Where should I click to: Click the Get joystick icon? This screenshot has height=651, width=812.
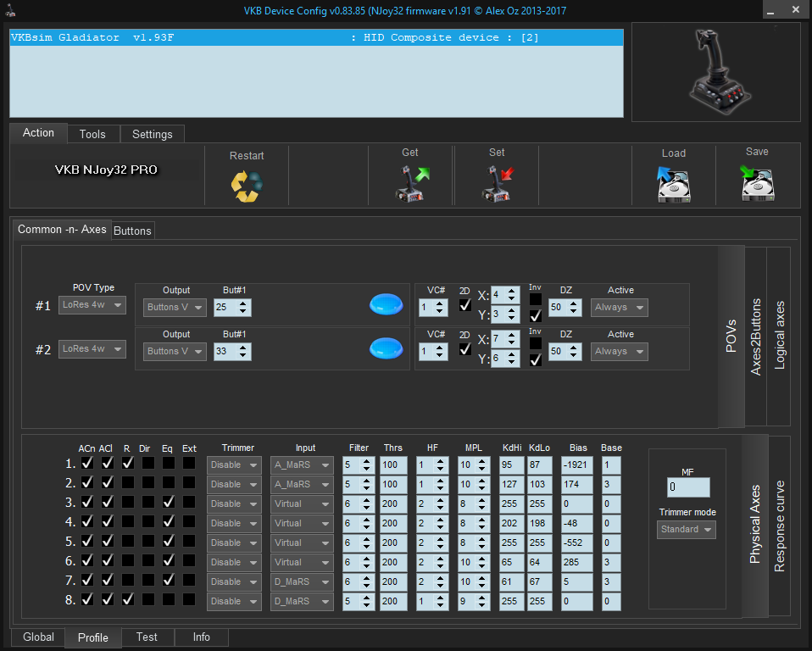tap(410, 183)
